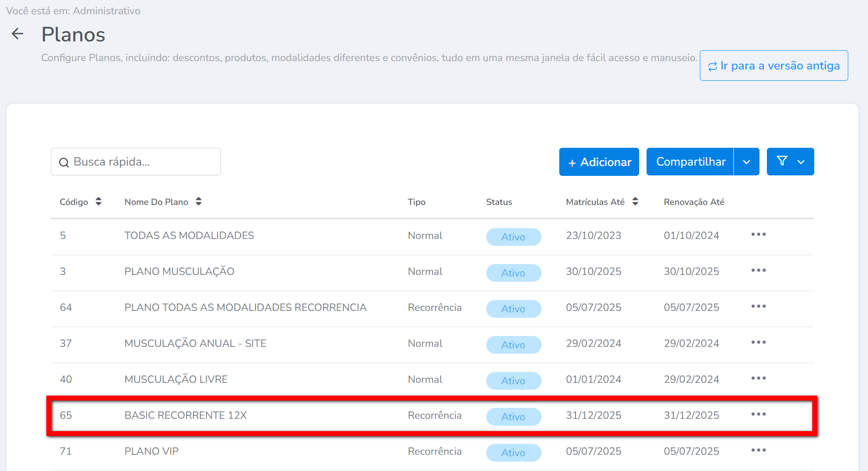The height and width of the screenshot is (471, 868).
Task: Go to the old version link
Action: 773,66
